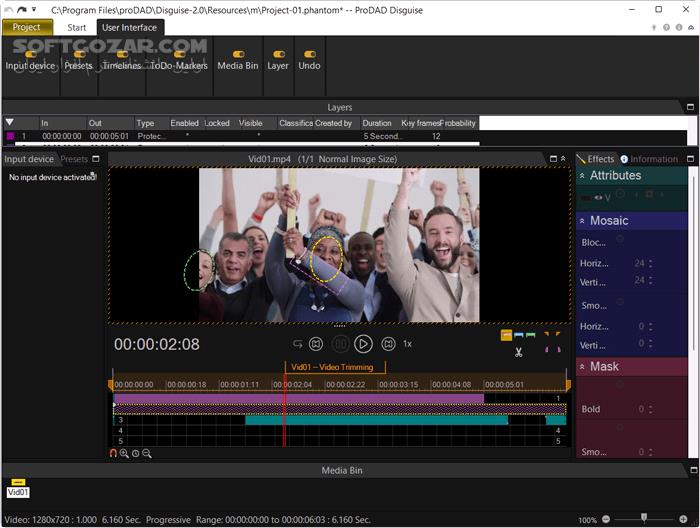Collapse the Mosaic section
The image size is (700, 528).
[x=582, y=220]
